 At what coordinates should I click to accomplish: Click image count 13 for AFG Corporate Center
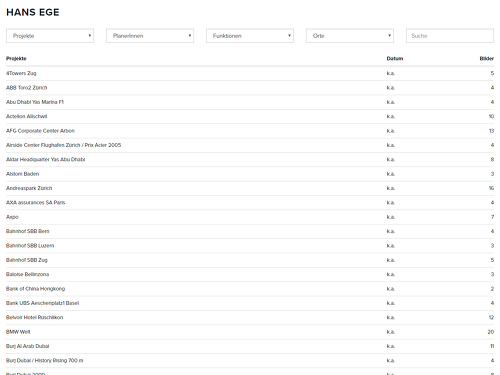point(491,131)
